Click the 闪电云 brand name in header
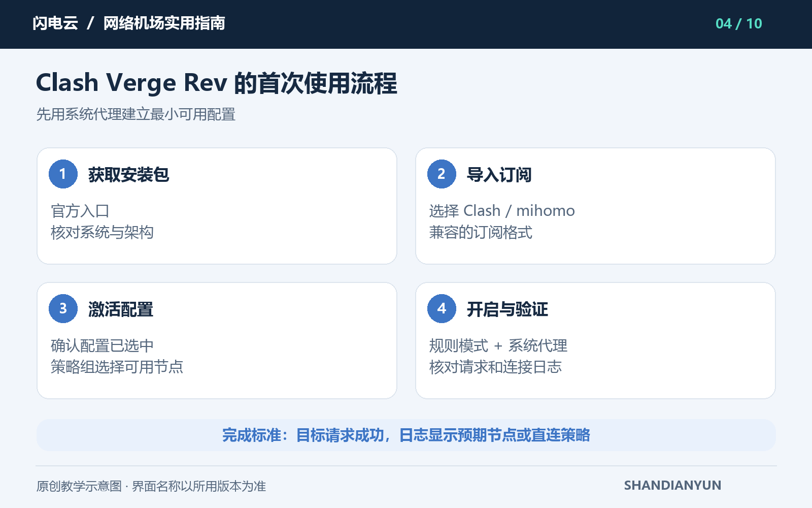The image size is (812, 508). (55, 23)
